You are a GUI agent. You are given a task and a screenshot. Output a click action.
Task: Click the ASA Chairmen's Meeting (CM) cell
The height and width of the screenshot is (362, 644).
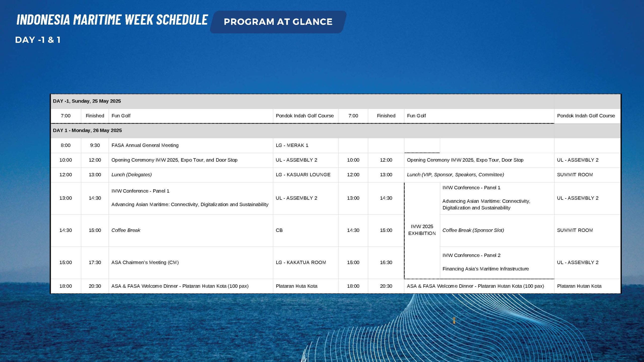[191, 262]
